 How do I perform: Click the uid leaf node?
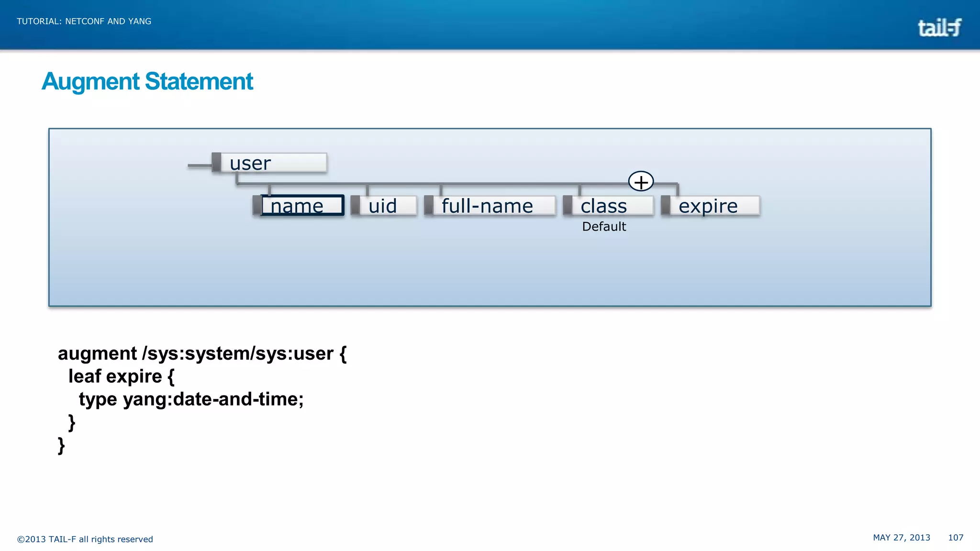coord(384,206)
